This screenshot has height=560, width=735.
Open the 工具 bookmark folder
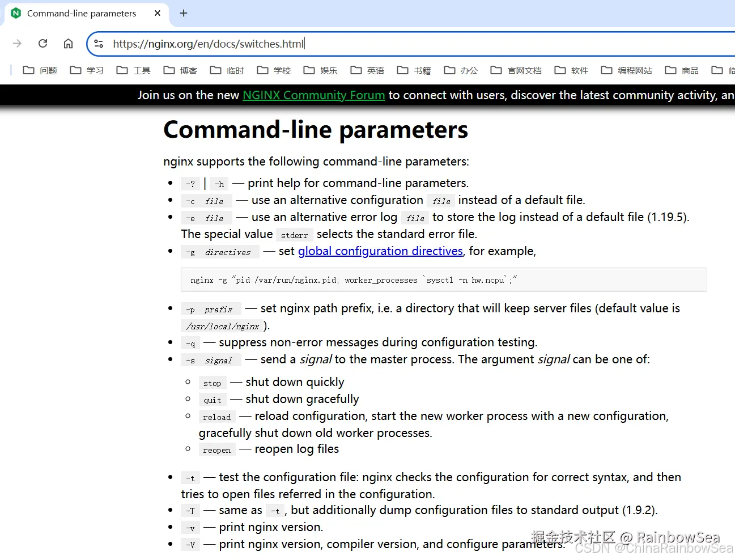133,70
